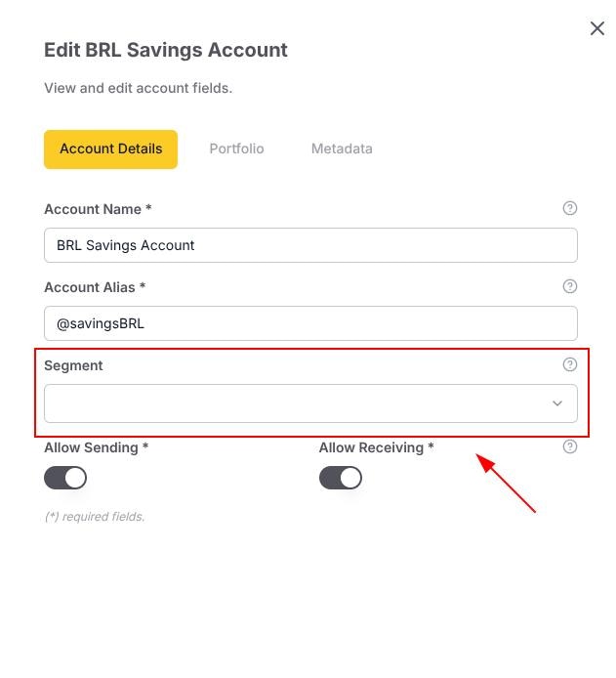Disable the Allow Receiving switch
The image size is (616, 678).
(341, 478)
